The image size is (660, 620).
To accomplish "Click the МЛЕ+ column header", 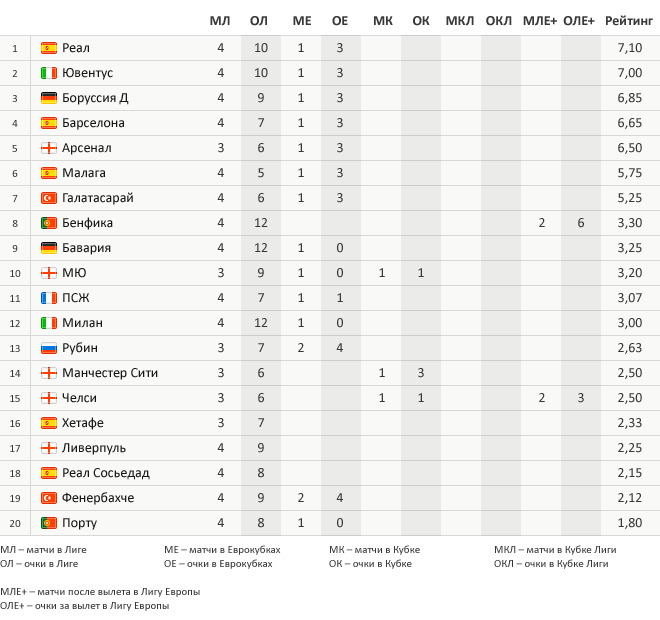I will (540, 21).
